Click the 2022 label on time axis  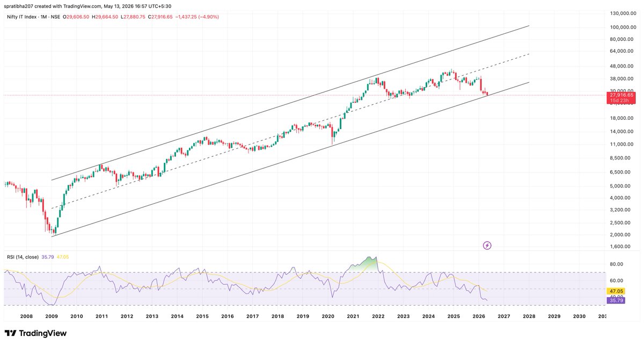coord(378,317)
